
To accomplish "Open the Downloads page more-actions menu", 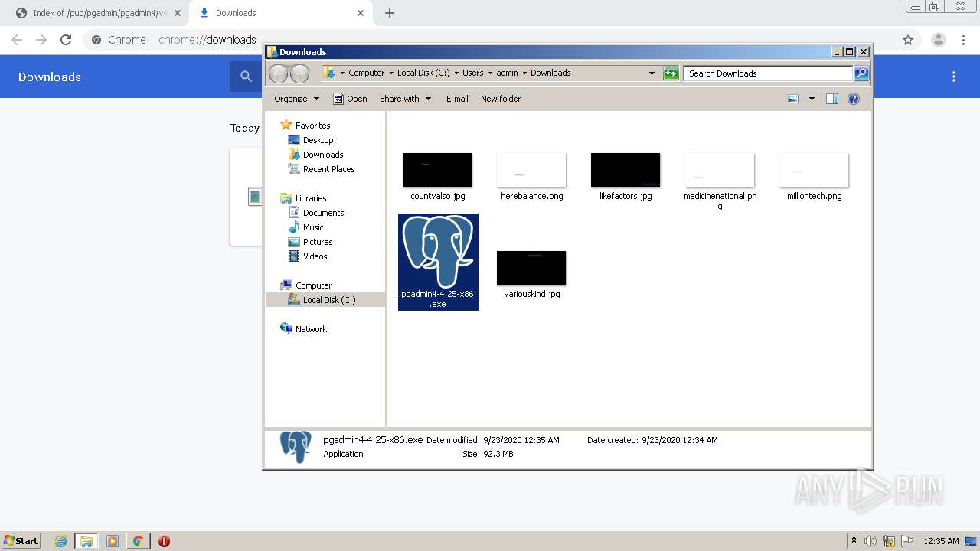I will pos(954,77).
